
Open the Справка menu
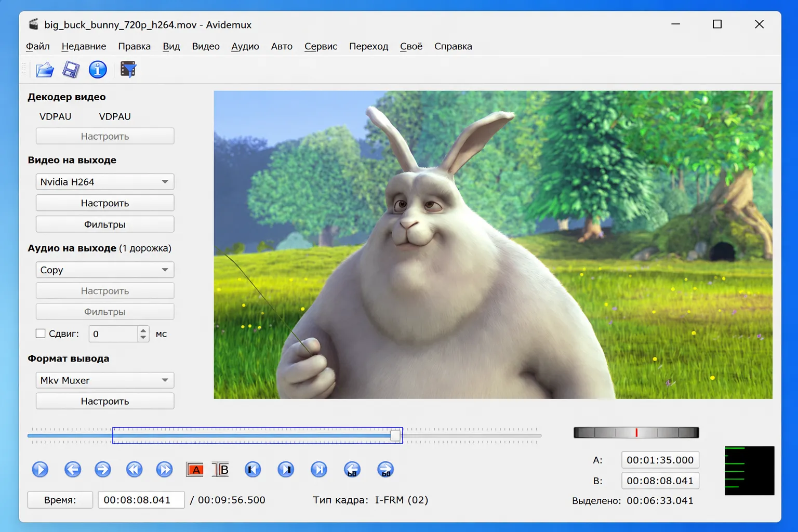[453, 46]
